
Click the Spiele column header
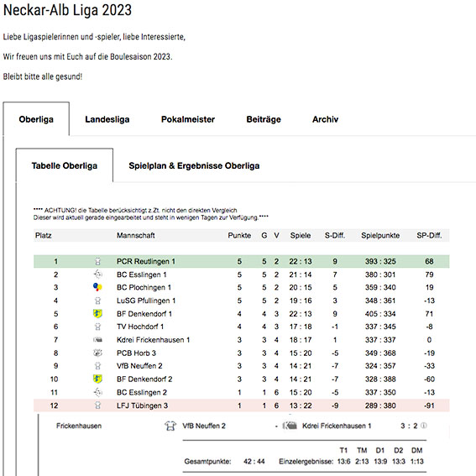pos(301,235)
